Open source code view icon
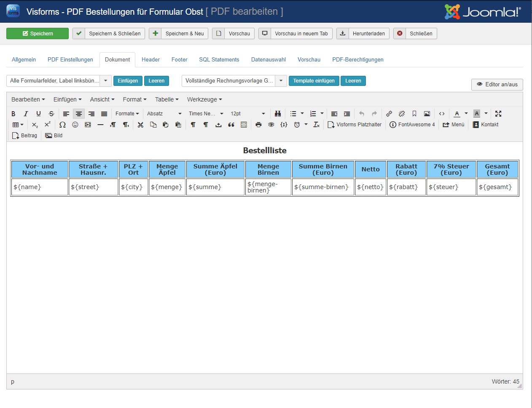Screen dimensions: 532x408 click(x=442, y=114)
